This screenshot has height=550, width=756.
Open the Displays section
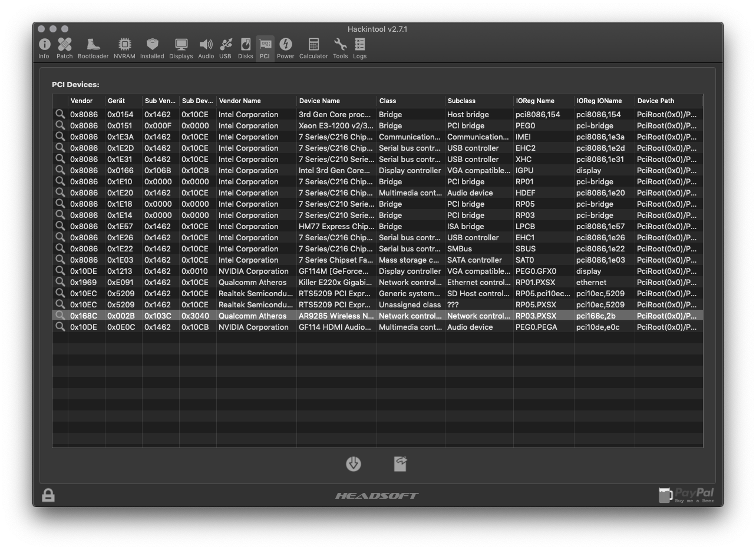pos(181,49)
